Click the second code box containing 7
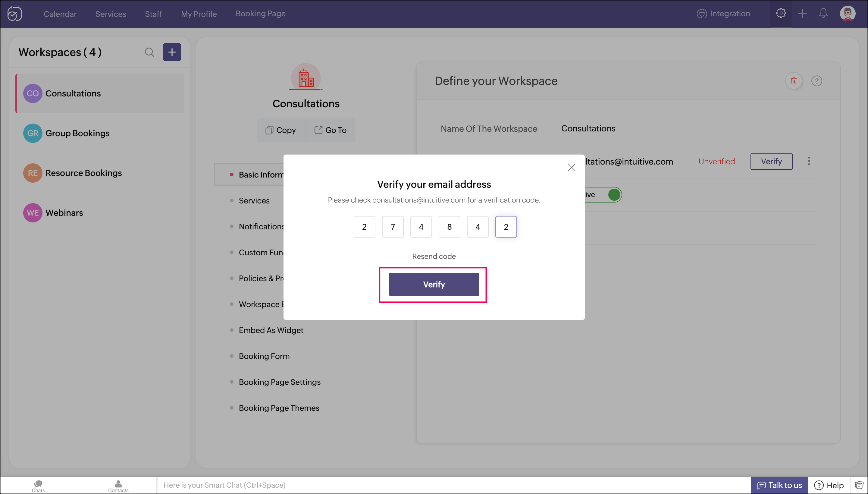The image size is (868, 494). [x=393, y=227]
